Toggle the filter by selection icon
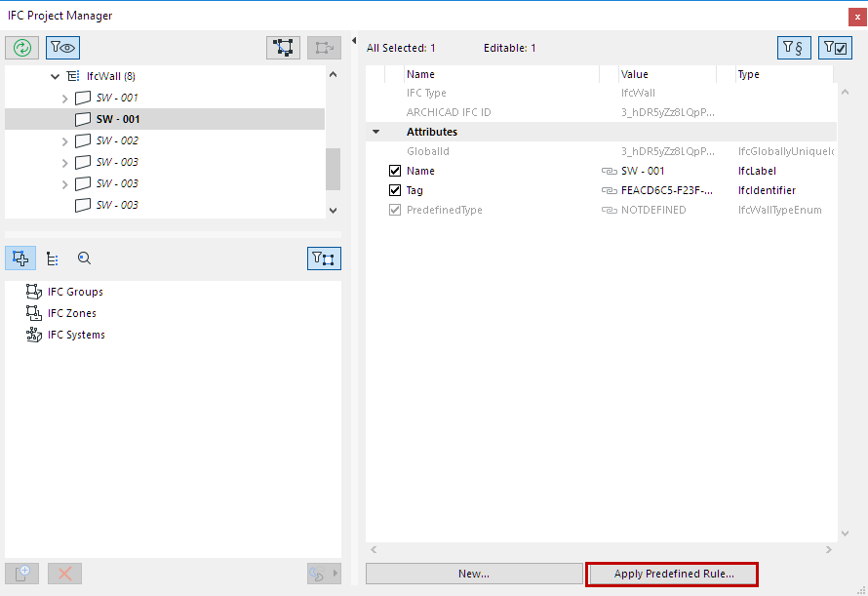868x596 pixels. point(324,258)
